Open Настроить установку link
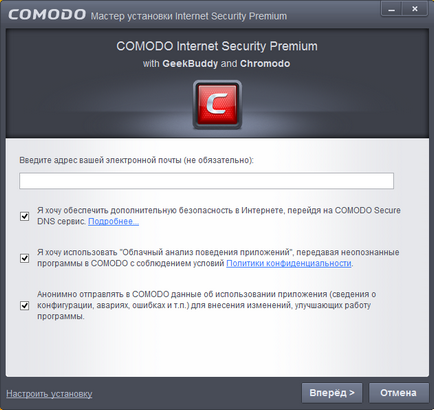This screenshot has width=434, height=410. (49, 394)
